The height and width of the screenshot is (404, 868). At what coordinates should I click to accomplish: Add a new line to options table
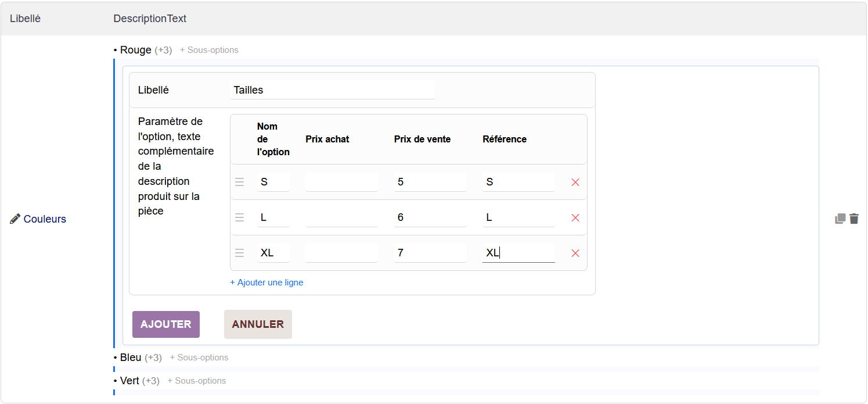pyautogui.click(x=266, y=283)
